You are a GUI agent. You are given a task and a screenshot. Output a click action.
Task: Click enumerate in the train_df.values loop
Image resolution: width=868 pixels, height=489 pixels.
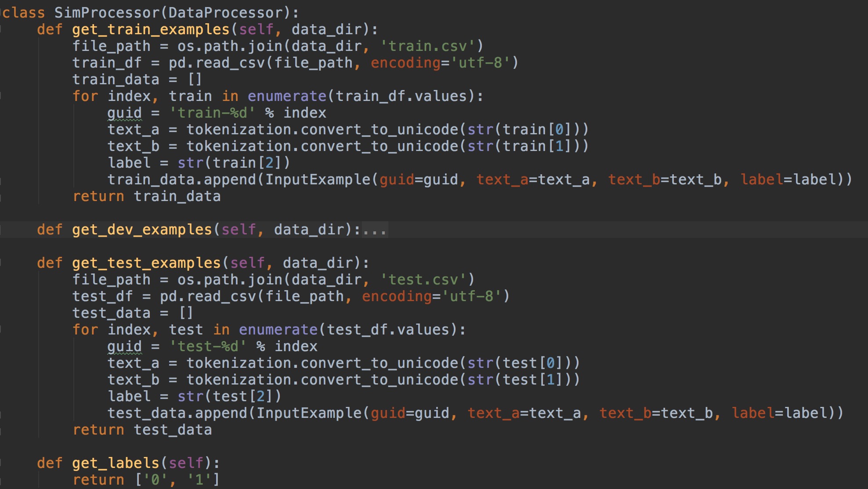click(x=287, y=96)
